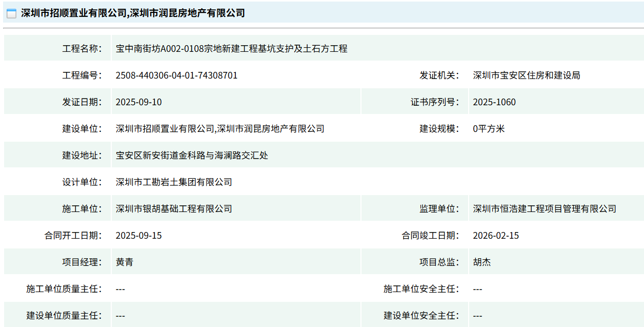The width and height of the screenshot is (644, 327).
Task: Select contract completion date 2026-02-15
Action: (496, 236)
